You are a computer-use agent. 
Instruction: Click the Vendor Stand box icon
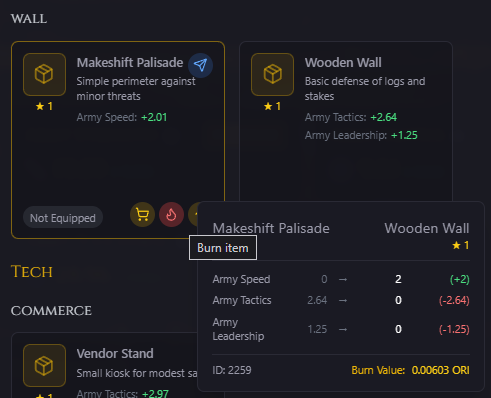pyautogui.click(x=44, y=365)
